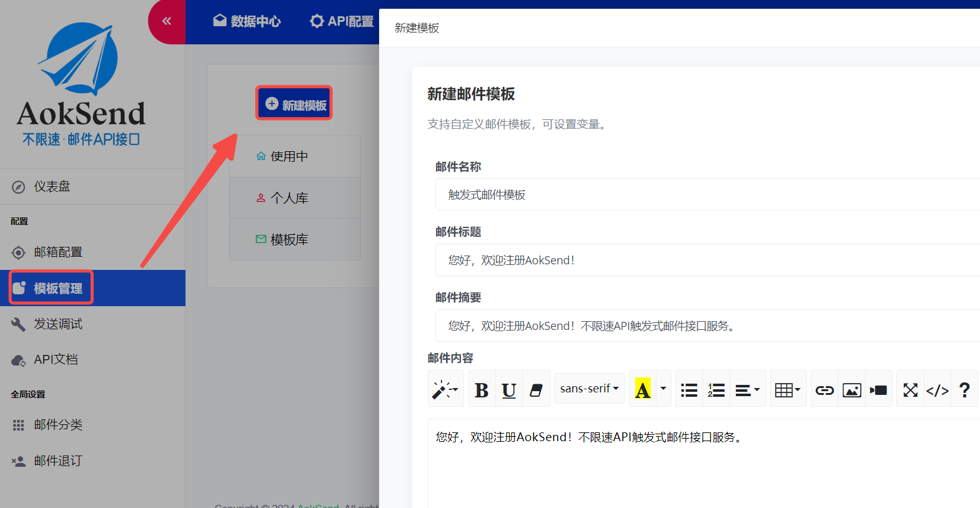Image resolution: width=980 pixels, height=508 pixels.
Task: Open 仪表盘 in the sidebar
Action: 92,187
